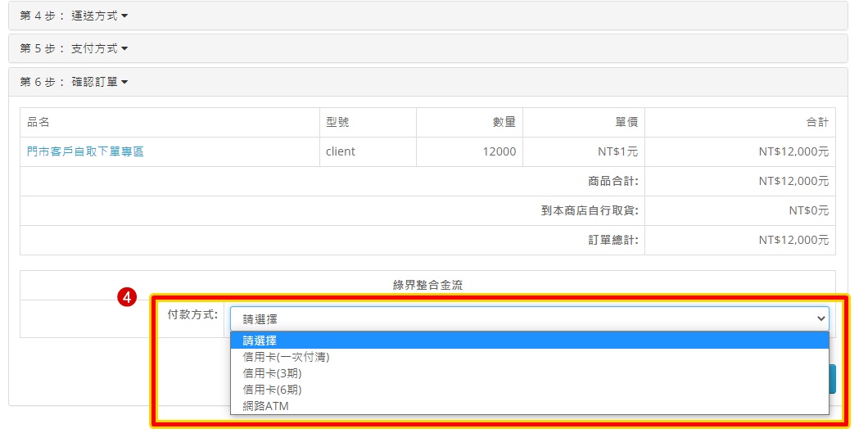Image resolution: width=868 pixels, height=433 pixels.
Task: Click the chevron arrow on the 付款方式 select
Action: coord(821,318)
